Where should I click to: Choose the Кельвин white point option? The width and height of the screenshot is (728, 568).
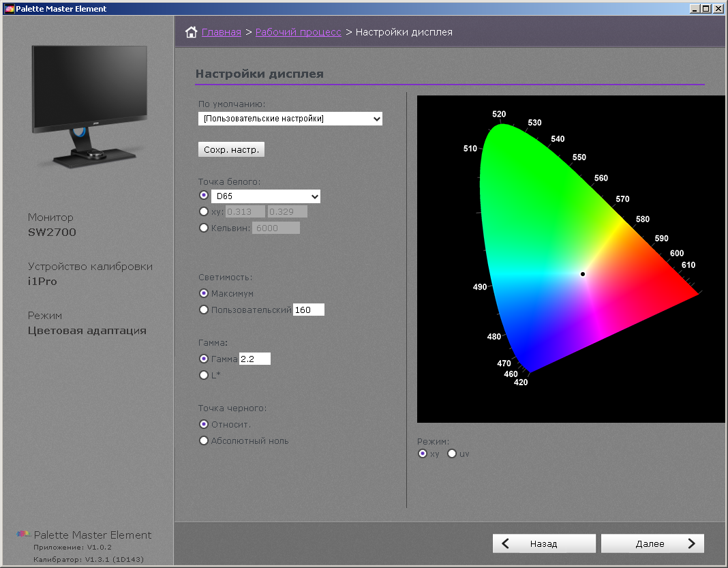(203, 228)
